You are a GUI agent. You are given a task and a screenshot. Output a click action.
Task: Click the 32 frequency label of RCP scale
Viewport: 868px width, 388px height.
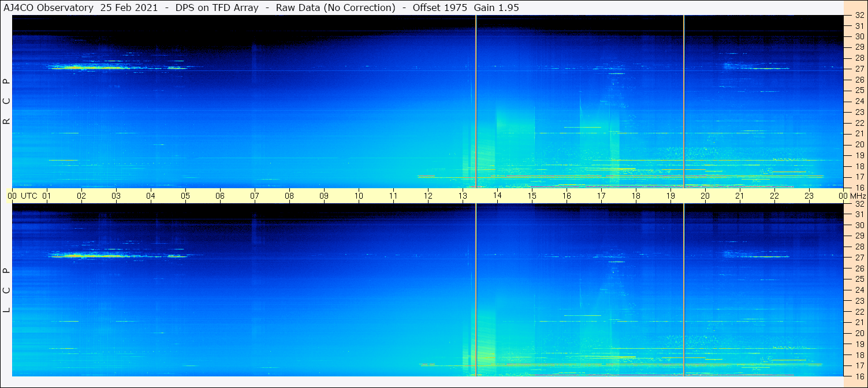click(x=859, y=16)
